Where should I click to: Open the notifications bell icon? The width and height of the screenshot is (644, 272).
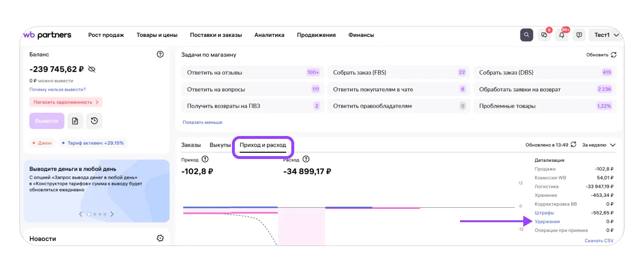[562, 35]
